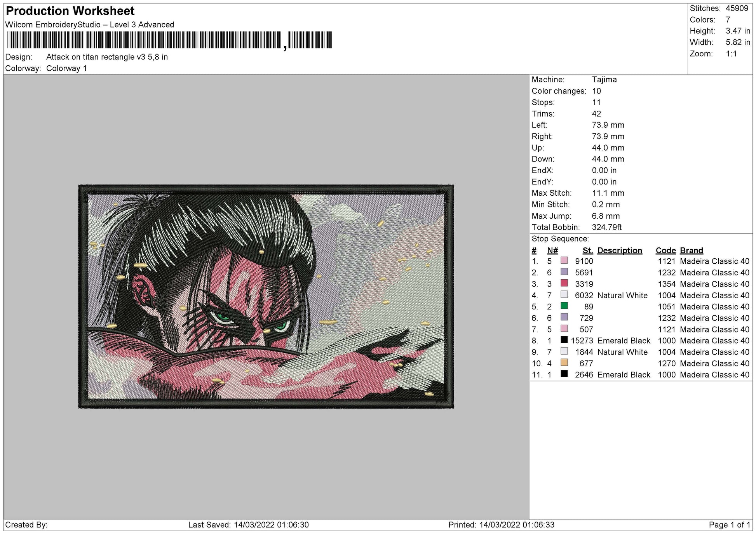
Task: Click the purple swatch in stop 2
Action: [564, 271]
